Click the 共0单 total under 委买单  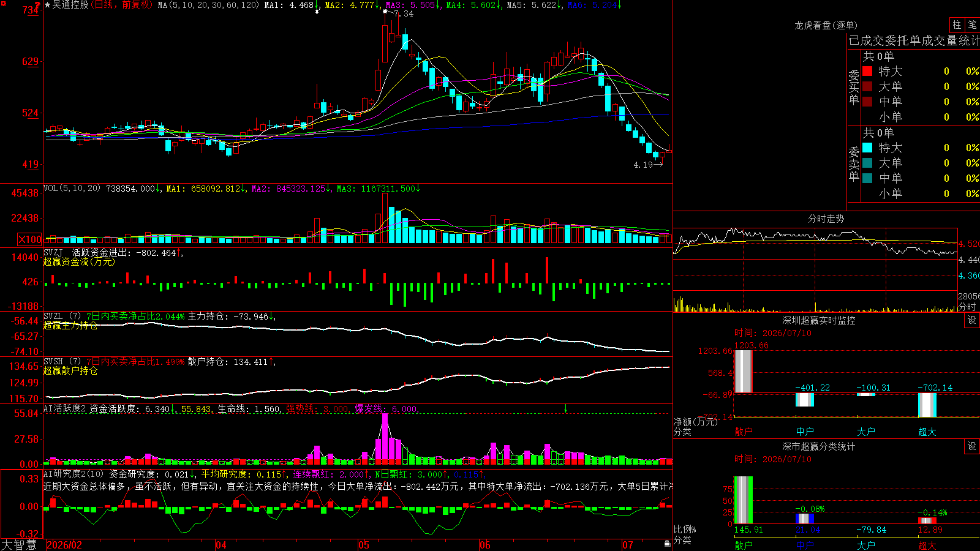[878, 56]
